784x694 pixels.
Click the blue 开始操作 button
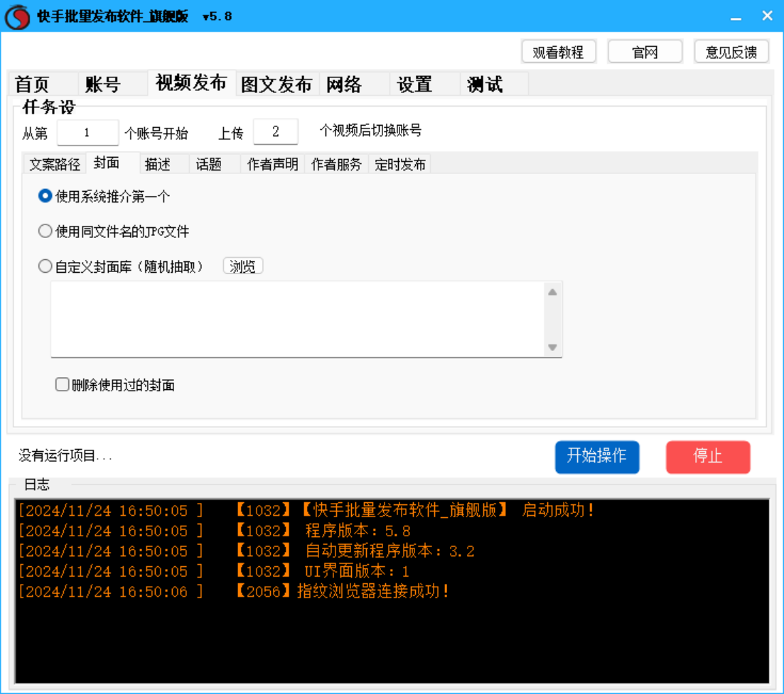tap(597, 457)
